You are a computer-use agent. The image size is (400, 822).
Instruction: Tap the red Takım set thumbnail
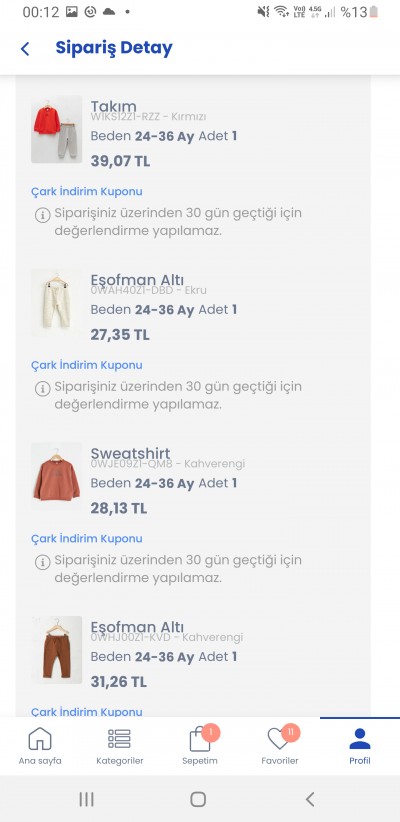tap(57, 129)
